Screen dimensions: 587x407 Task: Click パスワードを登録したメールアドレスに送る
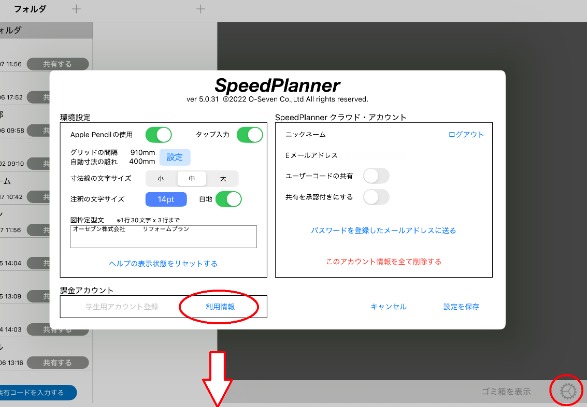tap(383, 230)
